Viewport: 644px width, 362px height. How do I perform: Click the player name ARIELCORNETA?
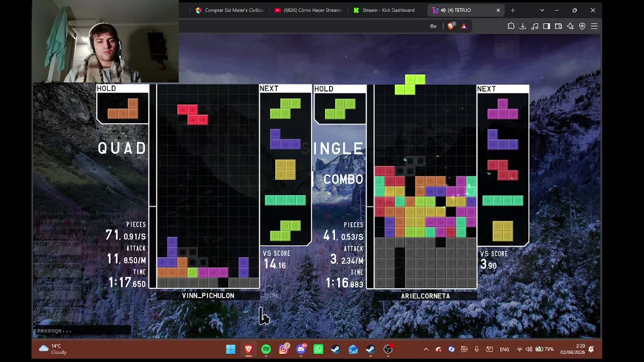click(425, 296)
